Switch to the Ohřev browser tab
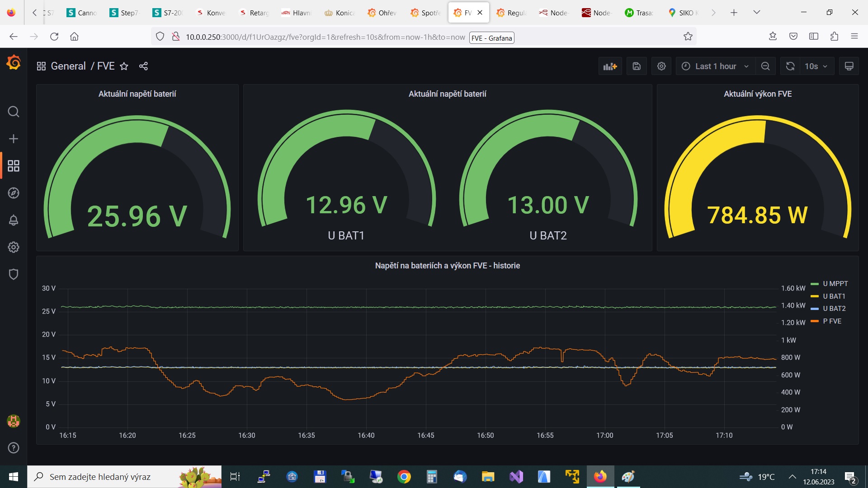 382,13
